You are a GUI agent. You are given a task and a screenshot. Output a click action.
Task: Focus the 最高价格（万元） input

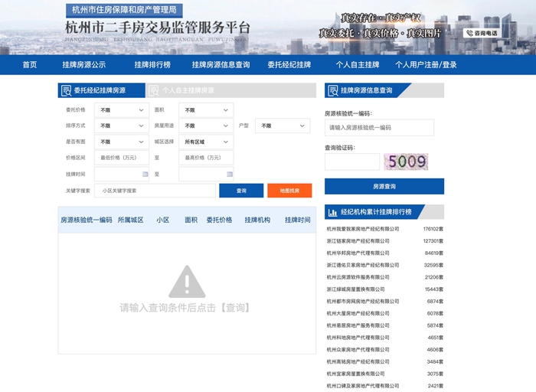[x=206, y=158]
